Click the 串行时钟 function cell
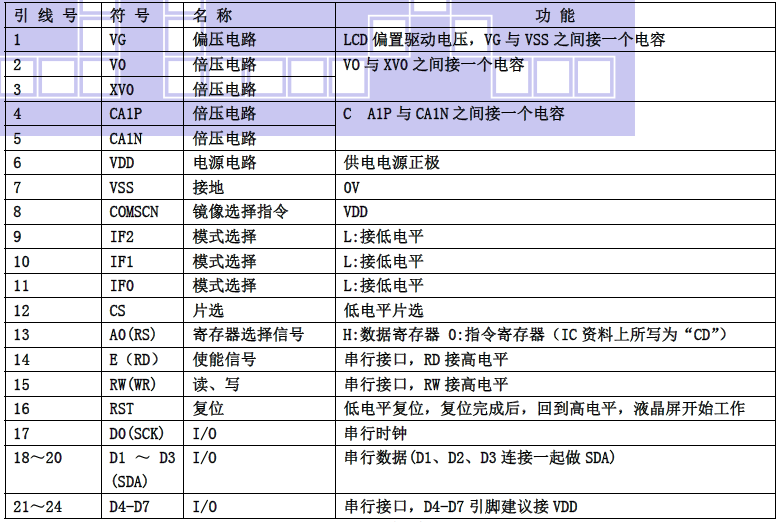Image resolution: width=779 pixels, height=522 pixels. coord(375,434)
